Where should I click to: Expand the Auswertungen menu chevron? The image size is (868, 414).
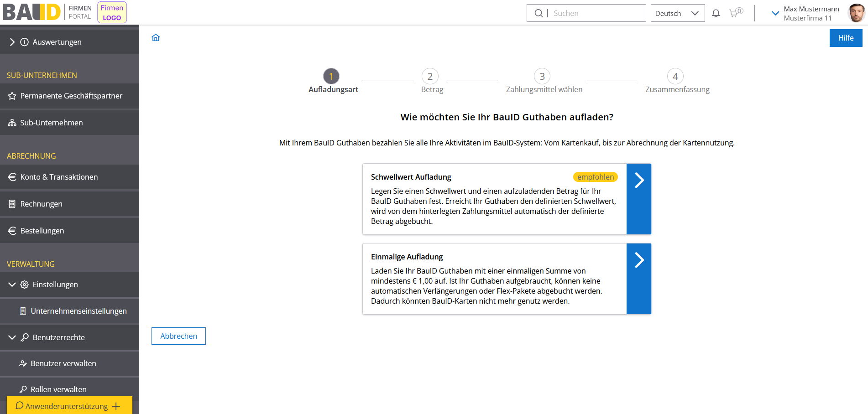(12, 42)
